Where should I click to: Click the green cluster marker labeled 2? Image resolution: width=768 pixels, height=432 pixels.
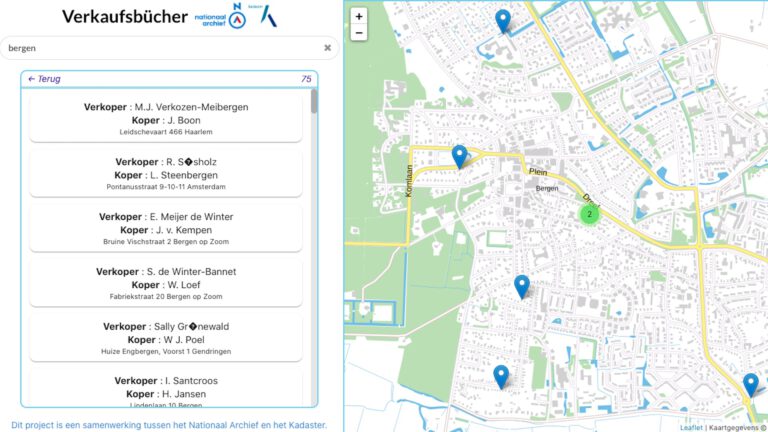click(590, 213)
